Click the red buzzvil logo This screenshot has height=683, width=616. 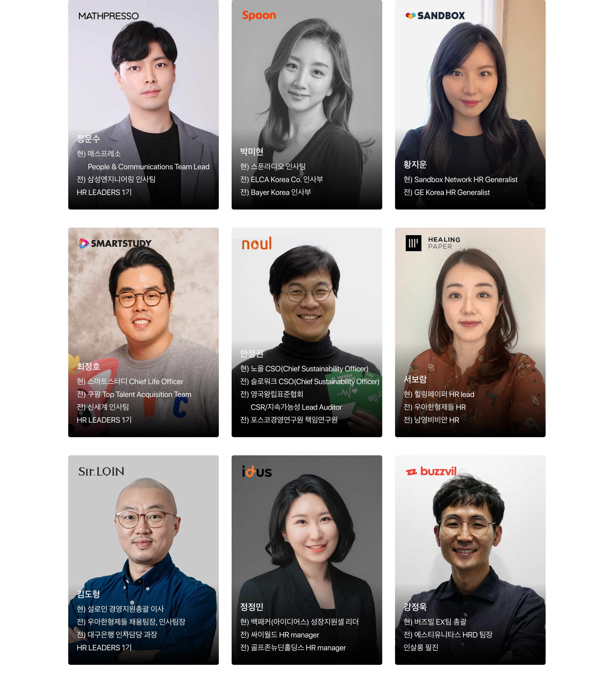coord(431,471)
